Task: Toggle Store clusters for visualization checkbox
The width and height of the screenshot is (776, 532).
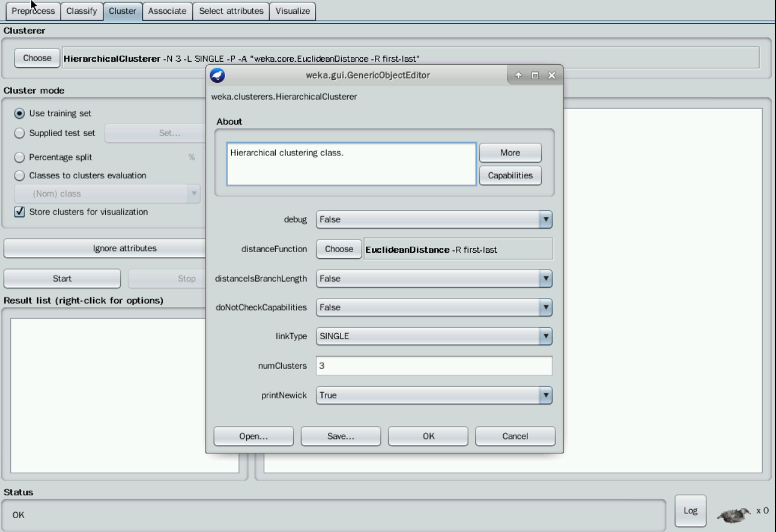Action: coord(20,212)
